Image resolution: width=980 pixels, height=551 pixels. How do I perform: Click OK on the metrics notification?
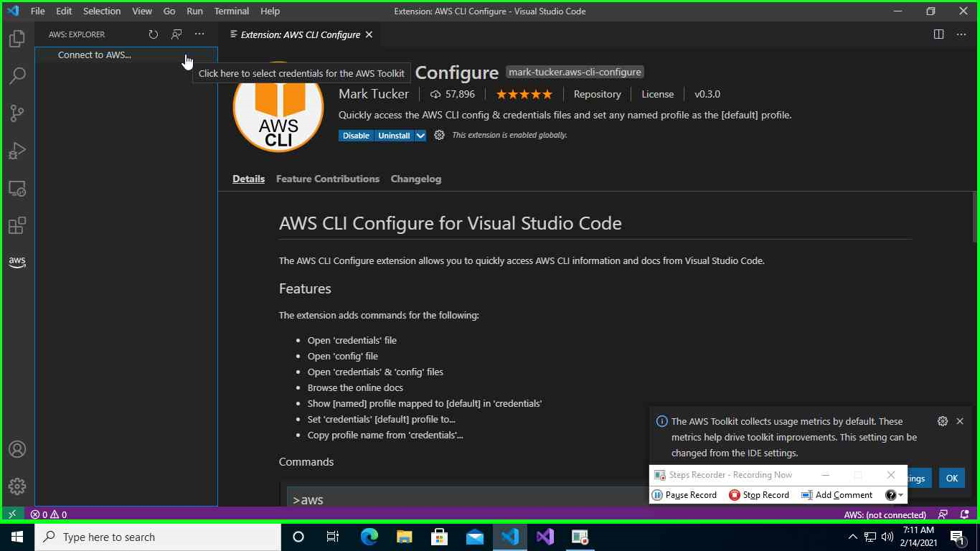pyautogui.click(x=952, y=478)
